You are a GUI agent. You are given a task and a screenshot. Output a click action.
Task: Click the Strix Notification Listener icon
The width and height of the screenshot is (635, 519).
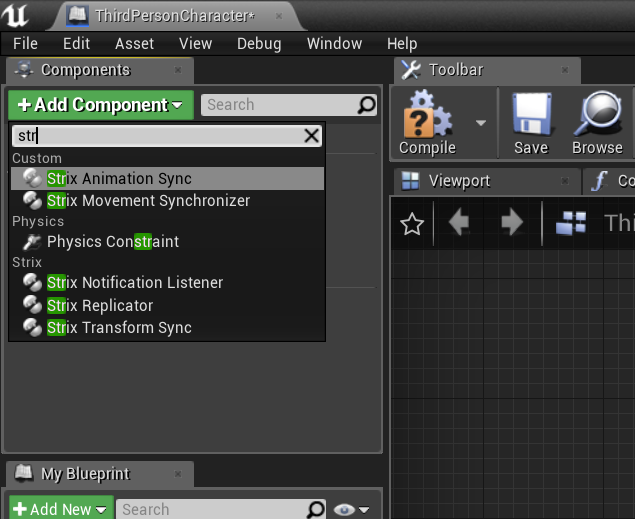(32, 282)
